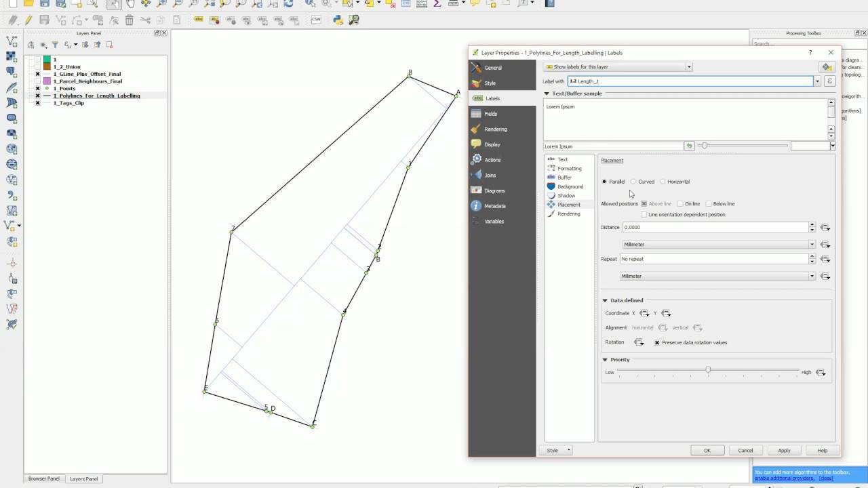The width and height of the screenshot is (868, 488).
Task: Enable the Below line checkbox
Action: tap(709, 203)
